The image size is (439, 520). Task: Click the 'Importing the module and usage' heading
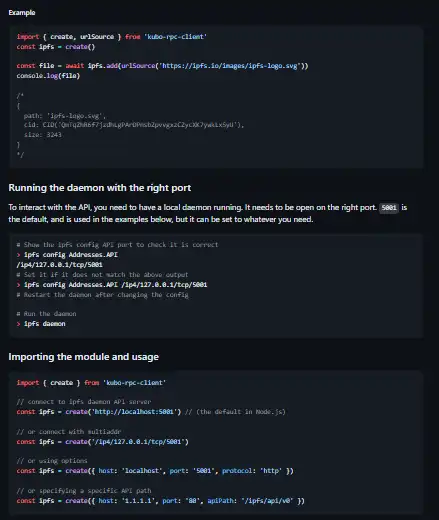pos(83,357)
